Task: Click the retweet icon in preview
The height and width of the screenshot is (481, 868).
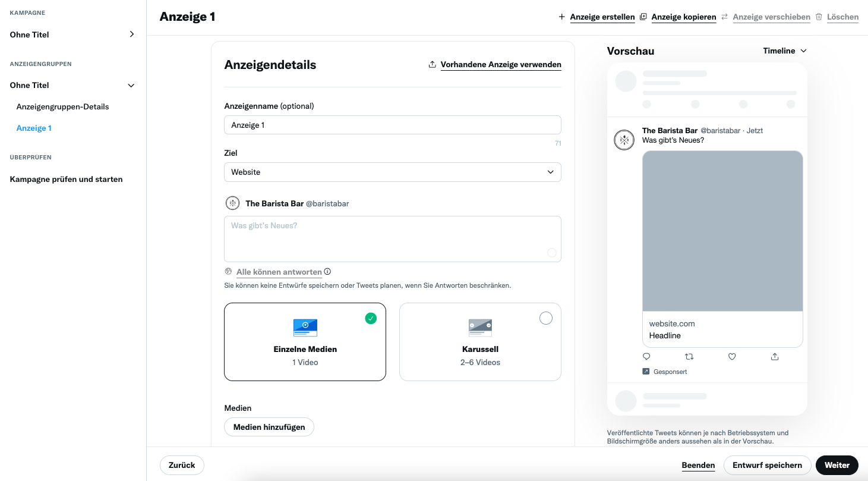Action: pyautogui.click(x=689, y=357)
